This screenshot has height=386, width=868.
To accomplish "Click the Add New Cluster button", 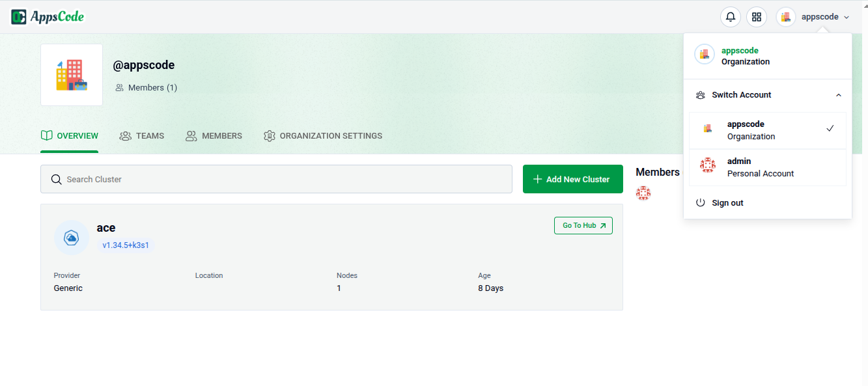I will (572, 179).
